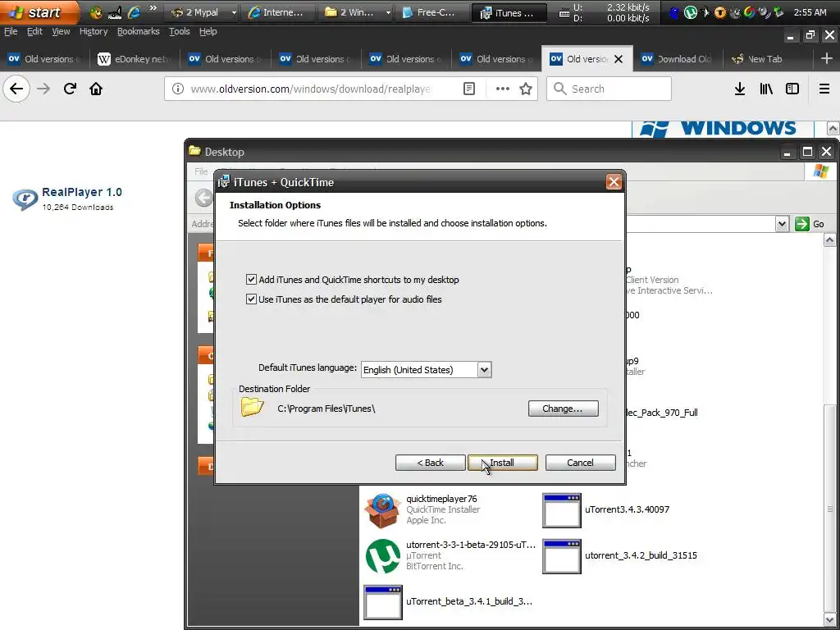Image resolution: width=840 pixels, height=630 pixels.
Task: Click the Windows Start button
Action: coord(39,11)
